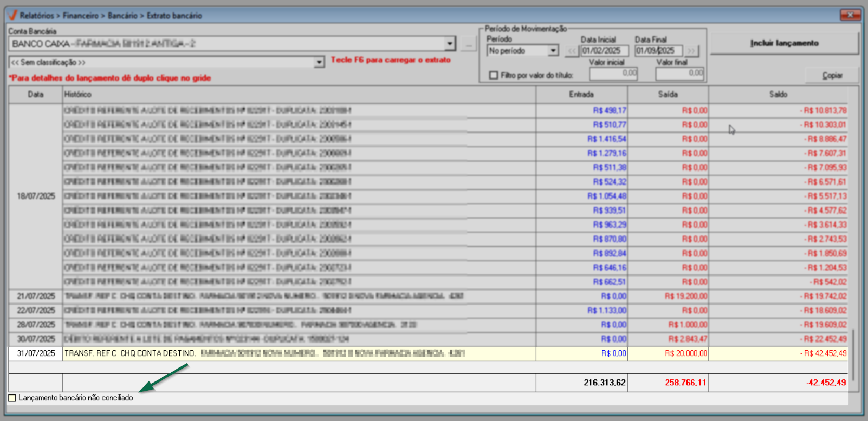Click the Data column header
Screen dimensions: 868x421
35,95
